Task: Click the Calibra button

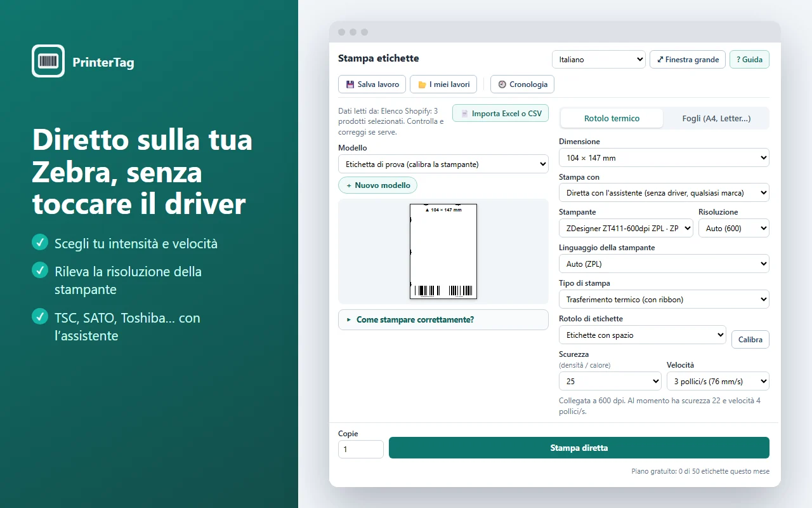Action: (750, 339)
